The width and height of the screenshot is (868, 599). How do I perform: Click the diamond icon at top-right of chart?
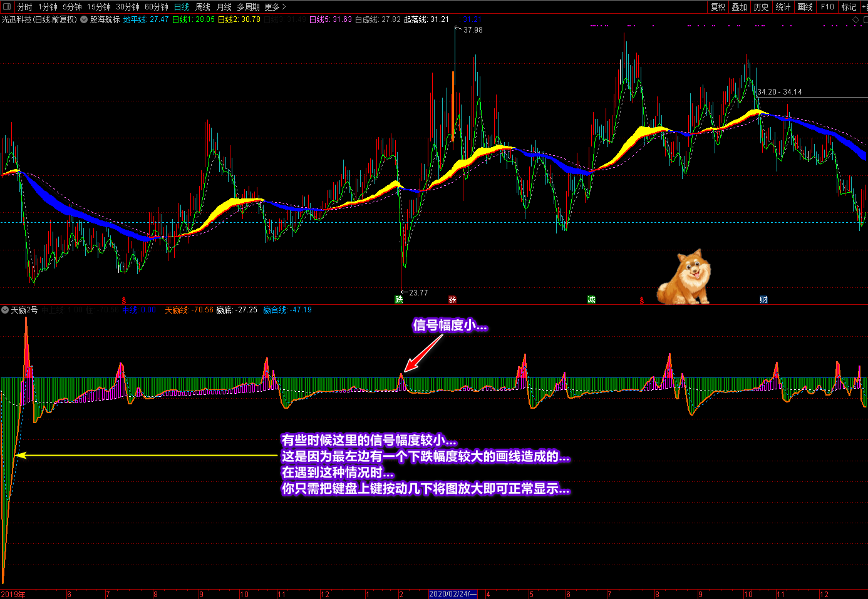(856, 20)
